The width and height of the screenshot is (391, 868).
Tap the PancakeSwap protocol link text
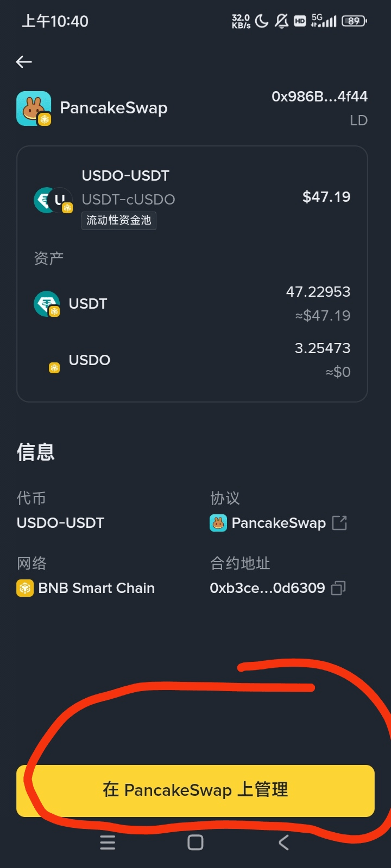coord(279,523)
